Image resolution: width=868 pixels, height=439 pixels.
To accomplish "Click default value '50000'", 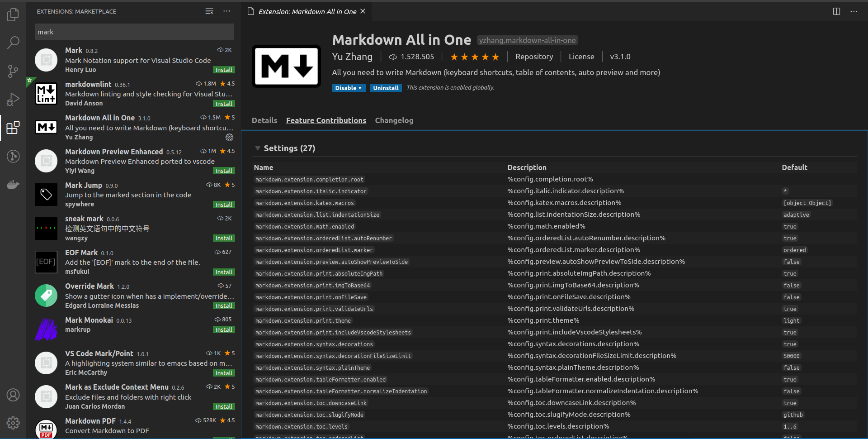I will [792, 356].
